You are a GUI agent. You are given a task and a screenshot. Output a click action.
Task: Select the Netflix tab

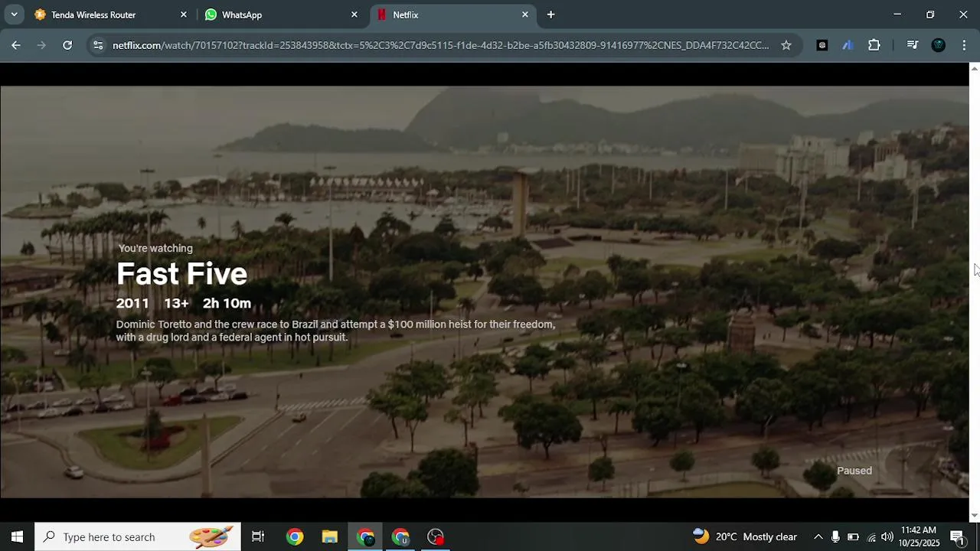[452, 15]
